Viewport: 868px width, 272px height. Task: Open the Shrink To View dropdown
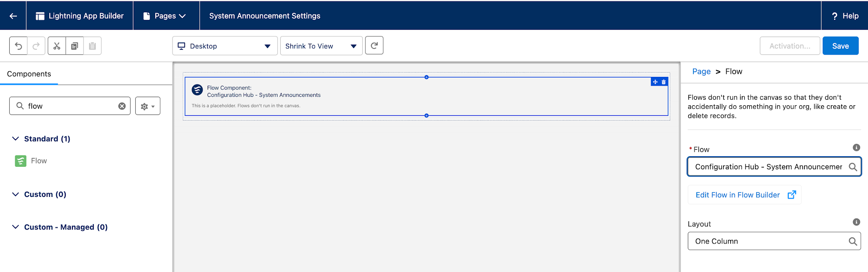click(321, 46)
